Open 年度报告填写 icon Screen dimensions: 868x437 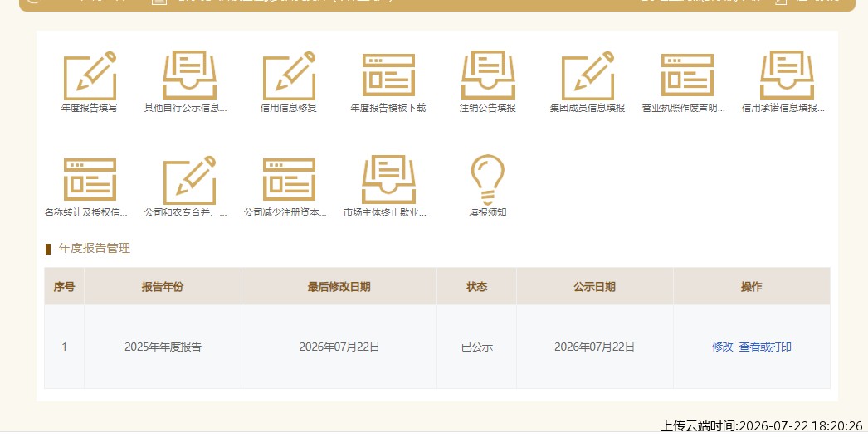coord(90,75)
